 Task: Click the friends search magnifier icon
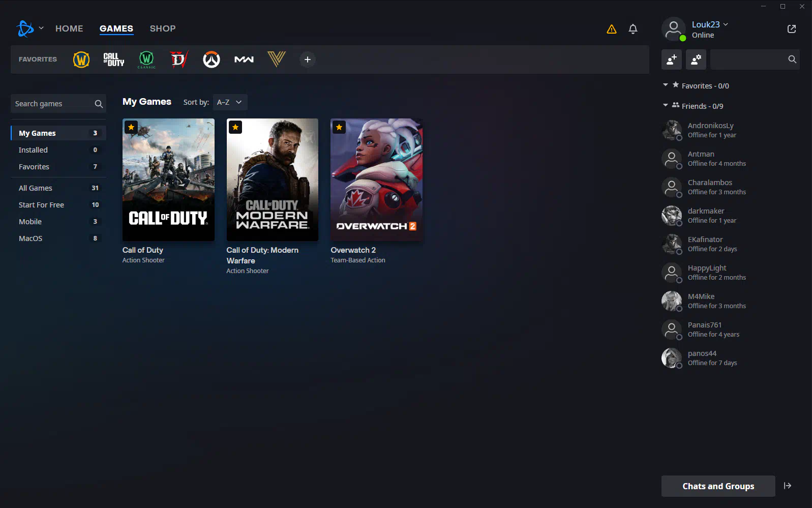click(792, 59)
